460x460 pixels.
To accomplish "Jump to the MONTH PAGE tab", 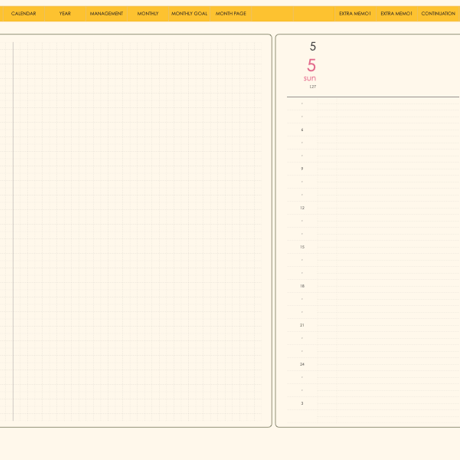I will pyautogui.click(x=231, y=14).
